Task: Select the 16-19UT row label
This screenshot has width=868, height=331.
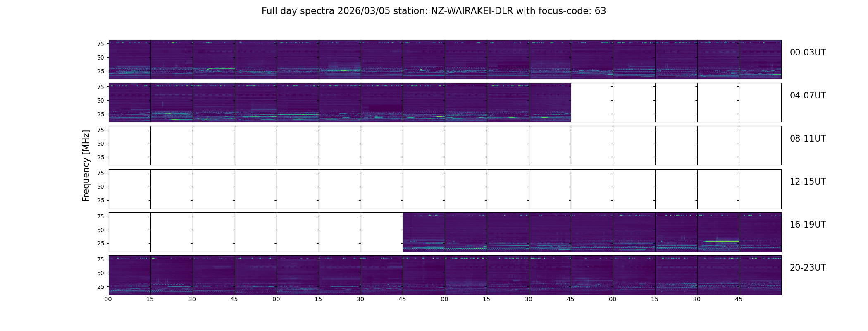Action: (x=808, y=225)
